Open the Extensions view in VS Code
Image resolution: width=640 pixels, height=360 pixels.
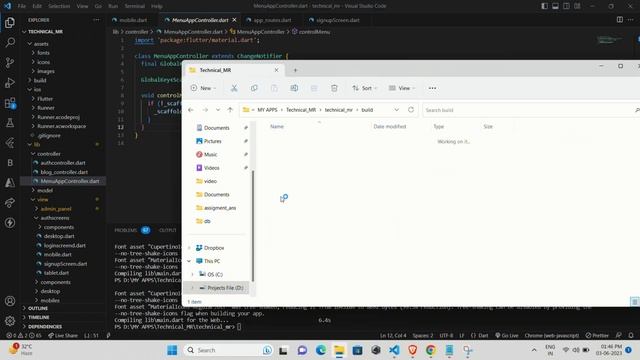point(10,103)
